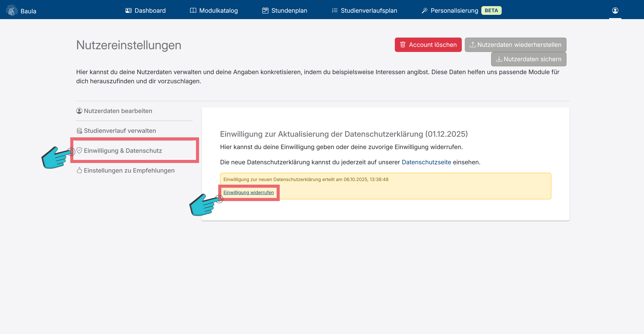
Task: Click the consent timestamp text "06.10.2025, 13:38:48"
Action: click(366, 179)
